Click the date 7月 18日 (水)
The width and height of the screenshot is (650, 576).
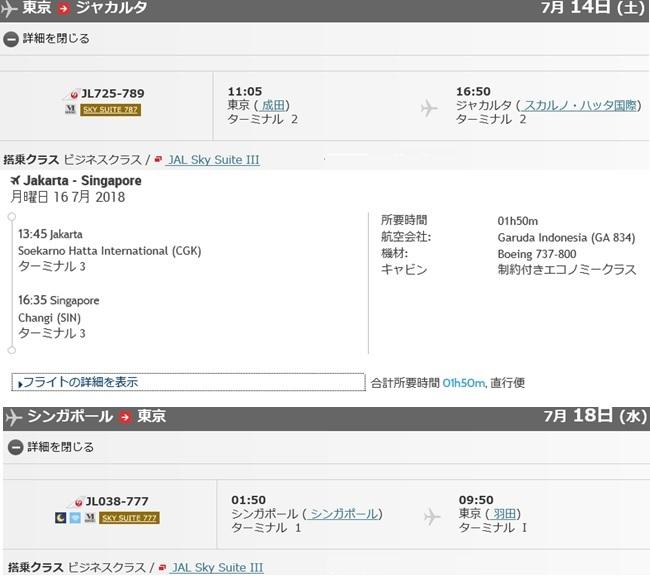tap(595, 416)
